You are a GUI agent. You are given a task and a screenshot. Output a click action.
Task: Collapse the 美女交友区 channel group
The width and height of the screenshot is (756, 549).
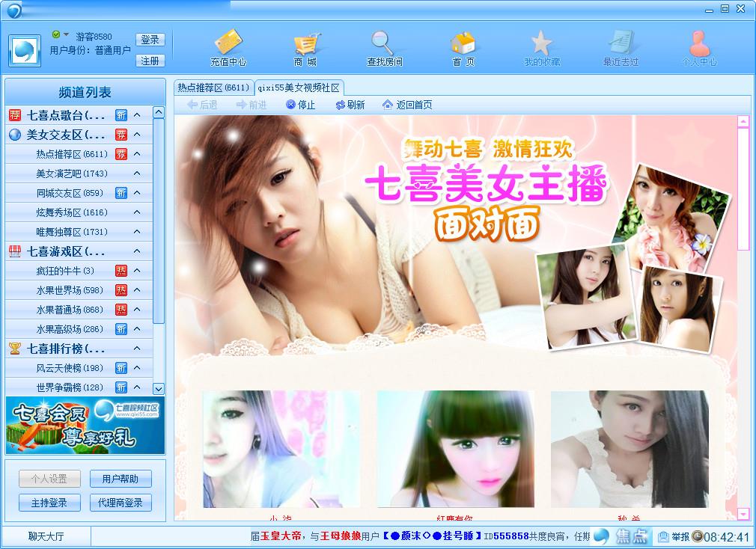click(x=137, y=135)
